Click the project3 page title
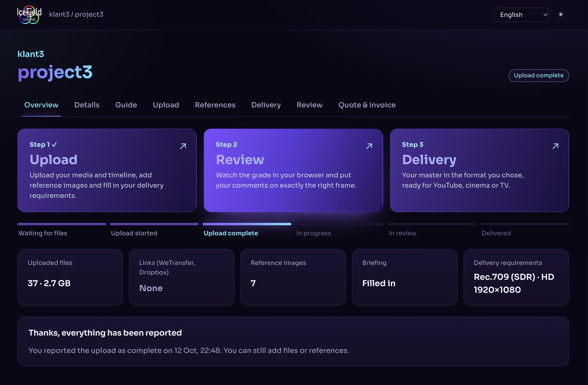 point(55,72)
